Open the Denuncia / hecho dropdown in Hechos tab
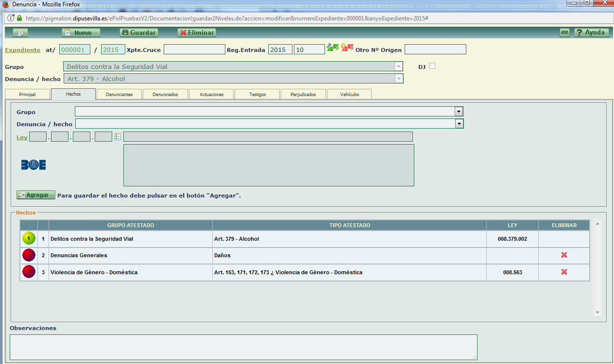The image size is (614, 364). 459,124
